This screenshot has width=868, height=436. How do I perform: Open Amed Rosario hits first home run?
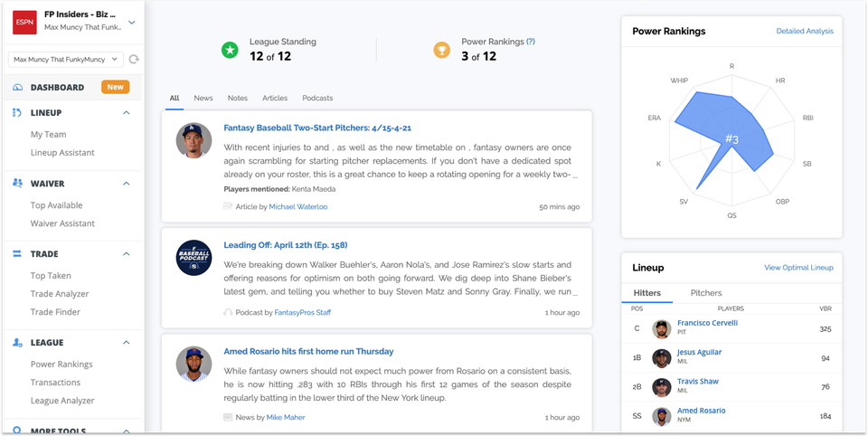coord(308,351)
